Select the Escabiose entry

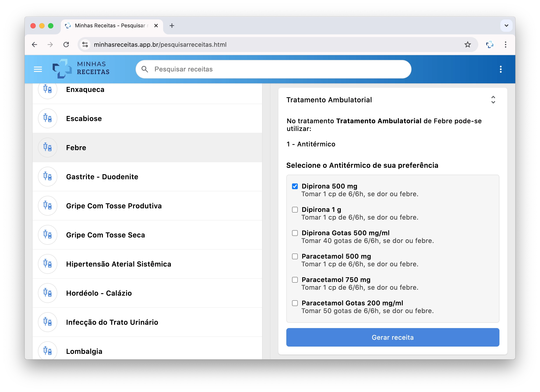pos(147,118)
